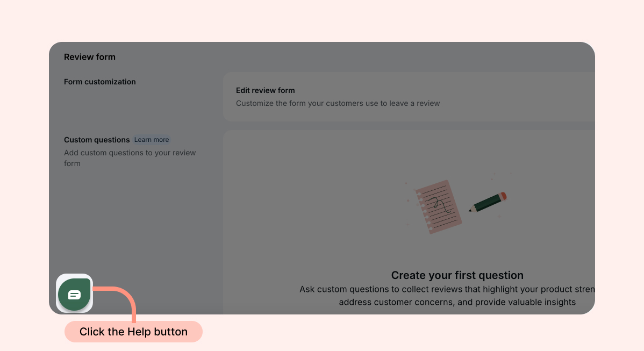644x351 pixels.
Task: Click the sharpened tip of the pencil
Action: click(x=470, y=210)
